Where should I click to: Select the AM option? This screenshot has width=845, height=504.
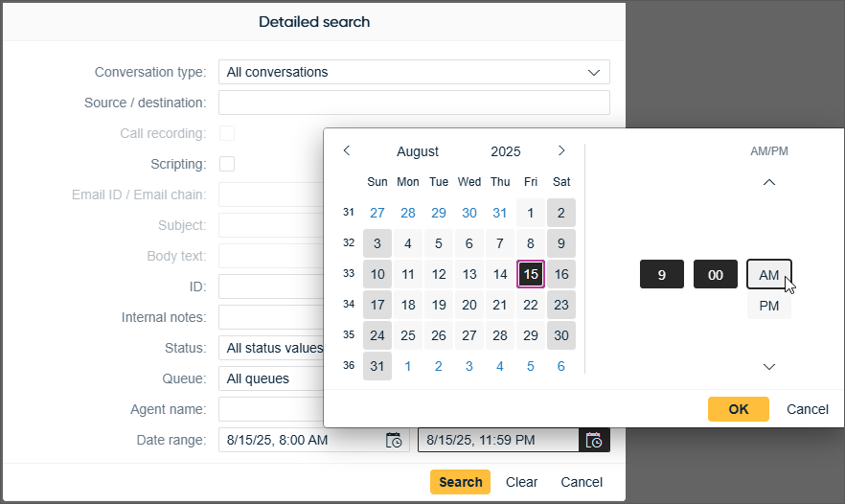pos(768,275)
